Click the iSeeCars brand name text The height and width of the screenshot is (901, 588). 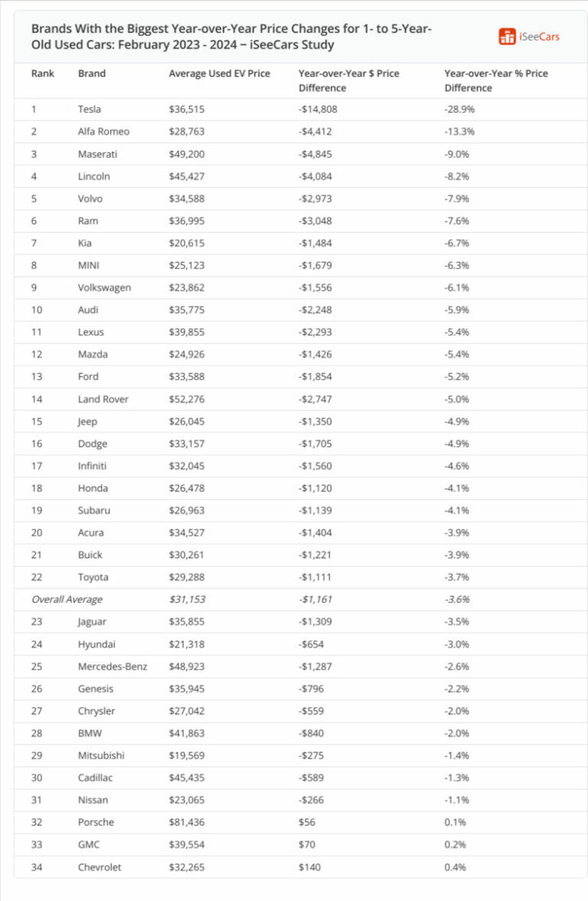pyautogui.click(x=539, y=36)
